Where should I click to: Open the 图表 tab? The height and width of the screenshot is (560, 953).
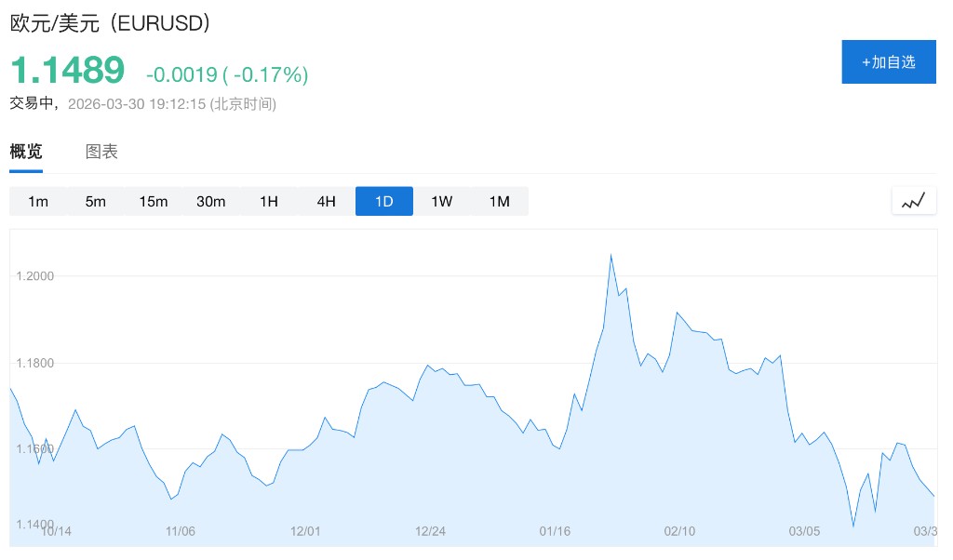coord(101,152)
